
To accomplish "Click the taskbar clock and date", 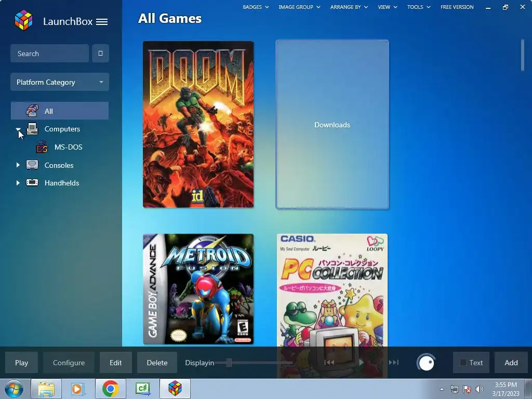I will click(x=506, y=389).
